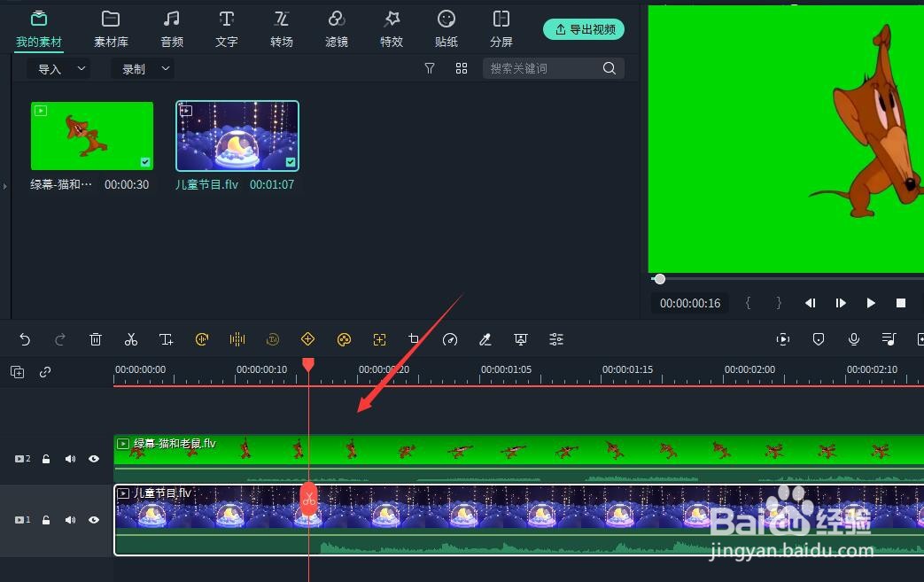Click the 导入 import button
The width and height of the screenshot is (924, 582).
(59, 69)
